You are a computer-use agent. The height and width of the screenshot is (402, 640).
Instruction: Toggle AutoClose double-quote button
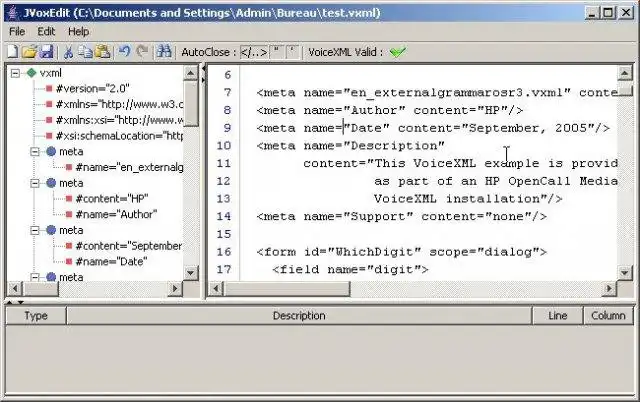[x=276, y=52]
